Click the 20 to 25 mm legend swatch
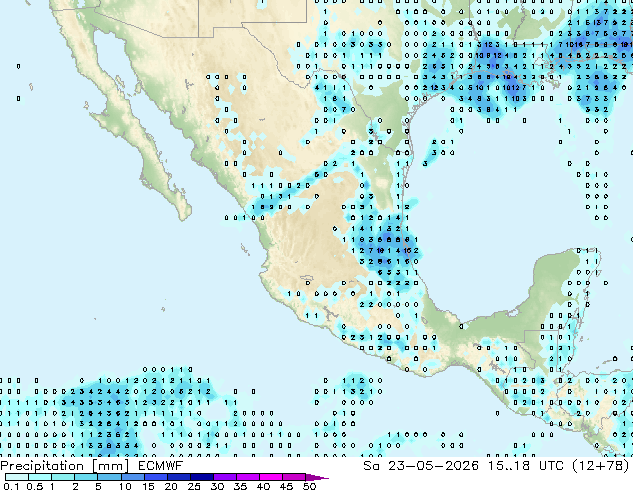This screenshot has height=490, width=634. (179, 477)
